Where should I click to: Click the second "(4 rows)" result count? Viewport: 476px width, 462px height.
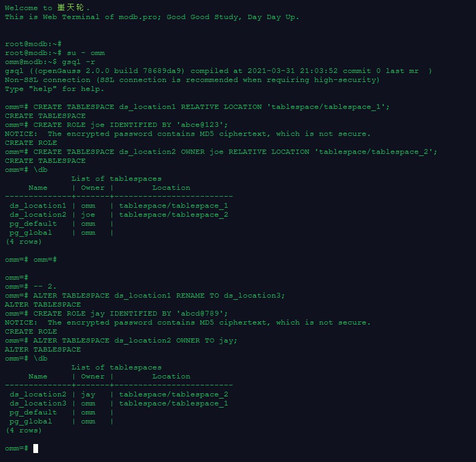pos(23,430)
